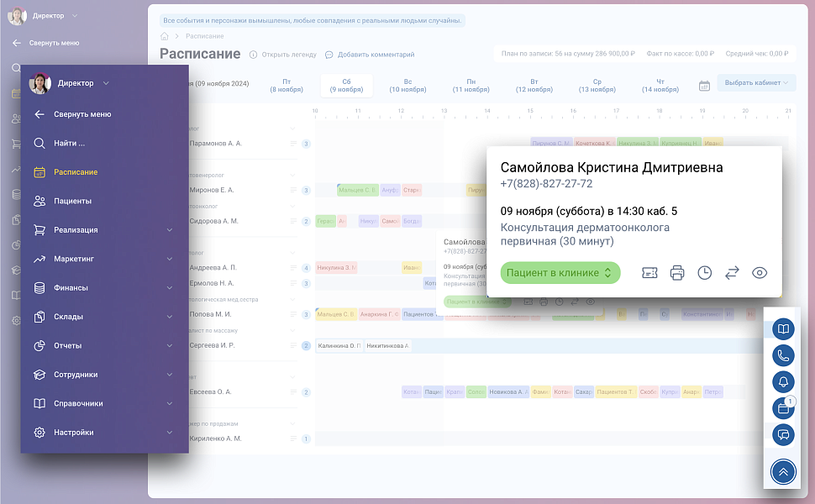Click 'Свернуть меню' to collapse the menu
The width and height of the screenshot is (815, 504).
[82, 114]
